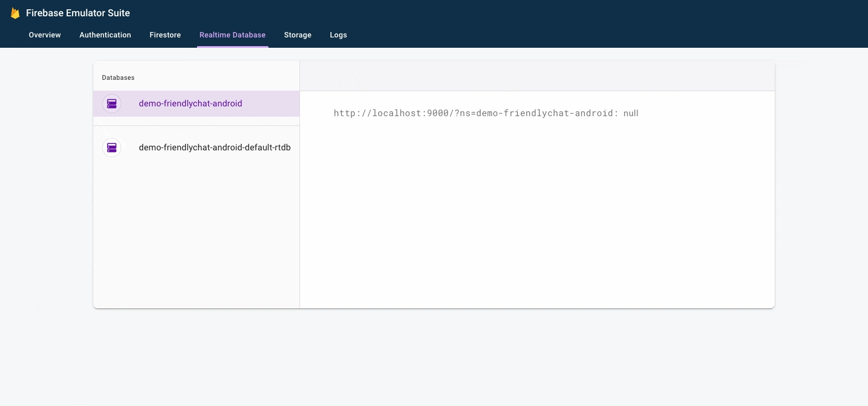Click the Firebase Emulator Suite title

(78, 13)
